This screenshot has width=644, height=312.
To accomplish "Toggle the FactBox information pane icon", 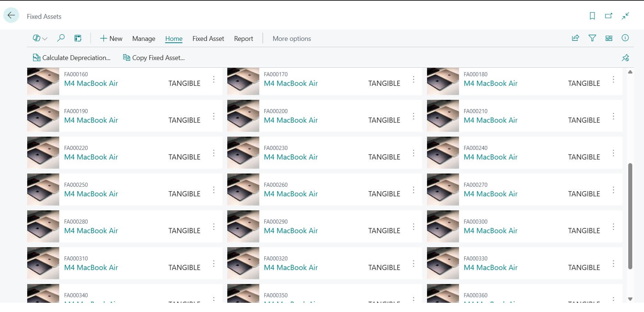I will pyautogui.click(x=625, y=38).
